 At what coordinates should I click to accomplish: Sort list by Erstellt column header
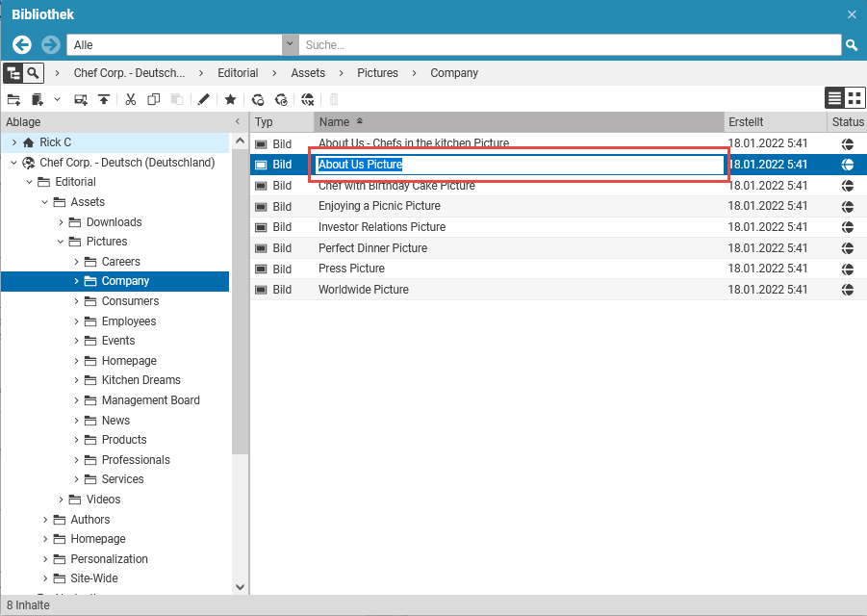point(775,122)
